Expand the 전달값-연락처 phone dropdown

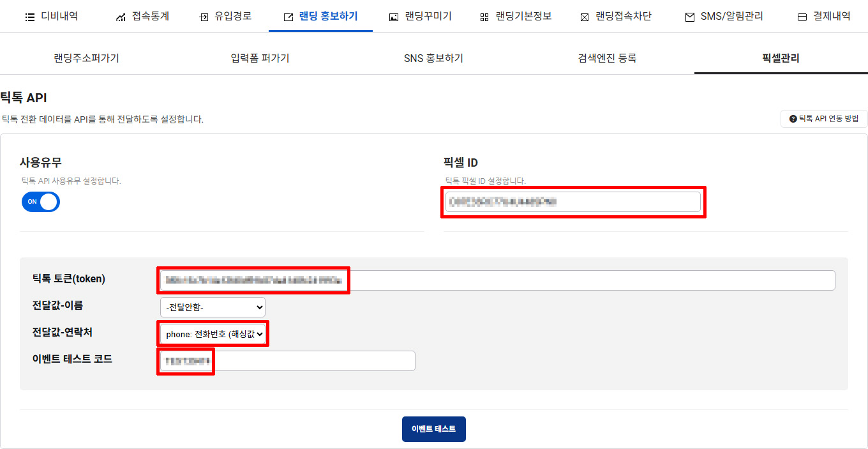click(x=213, y=334)
